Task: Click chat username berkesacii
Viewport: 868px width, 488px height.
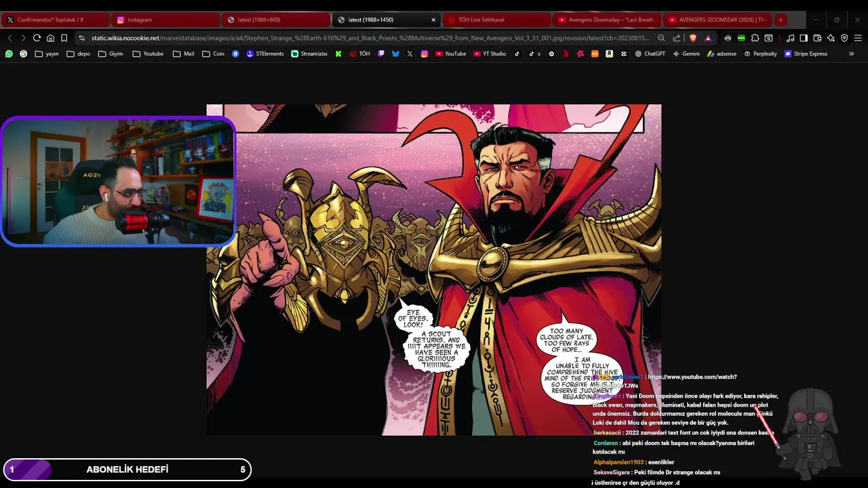Action: coord(607,432)
